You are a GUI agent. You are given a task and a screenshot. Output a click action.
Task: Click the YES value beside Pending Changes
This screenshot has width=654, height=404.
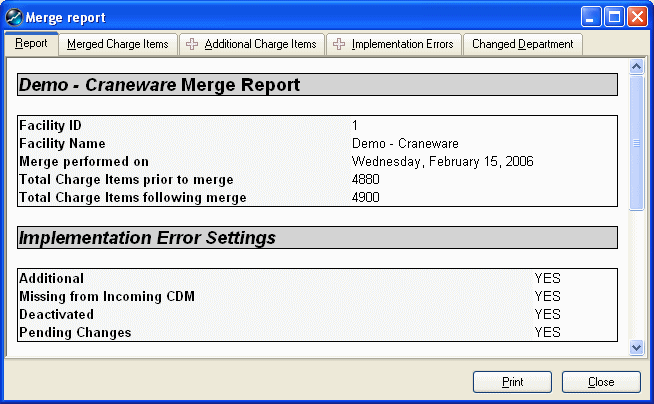(x=547, y=333)
